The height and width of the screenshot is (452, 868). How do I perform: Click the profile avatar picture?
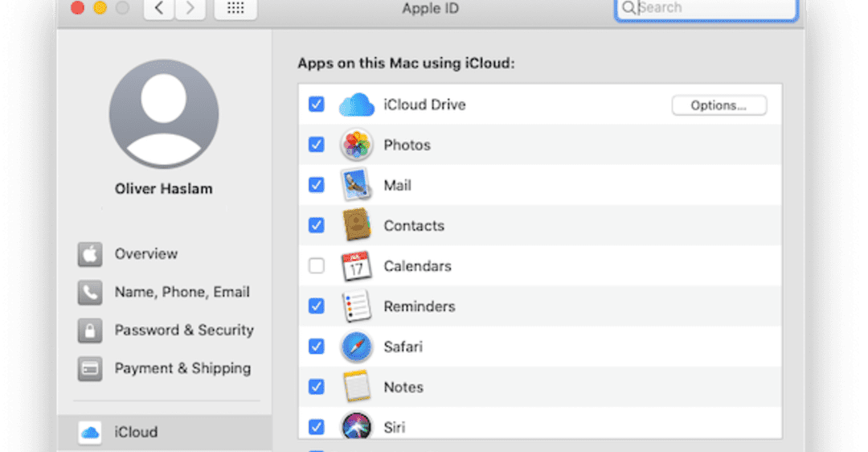[164, 115]
